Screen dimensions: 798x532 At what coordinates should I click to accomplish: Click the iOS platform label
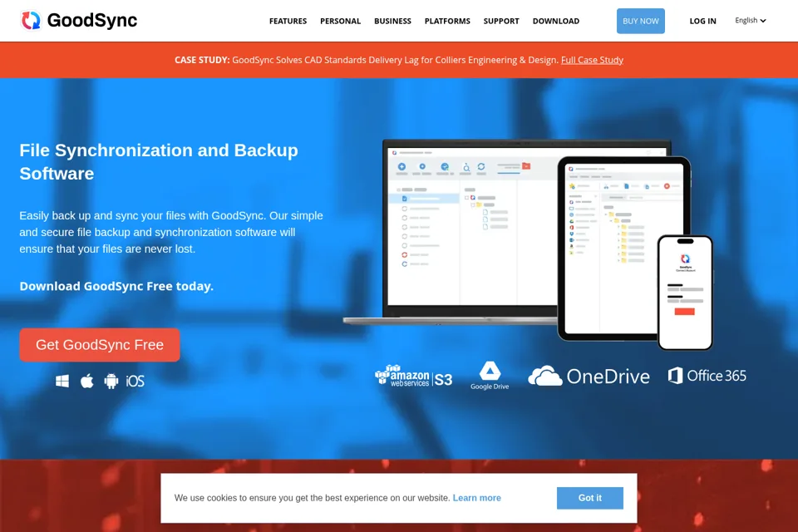pos(135,381)
